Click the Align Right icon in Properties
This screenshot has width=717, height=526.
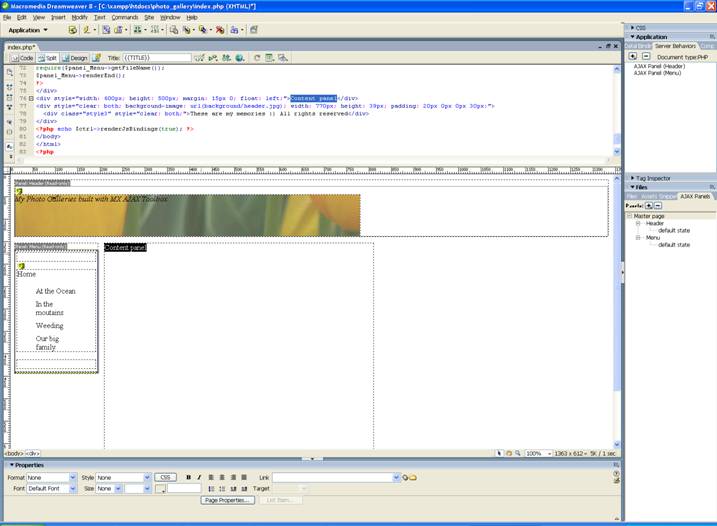coord(233,478)
